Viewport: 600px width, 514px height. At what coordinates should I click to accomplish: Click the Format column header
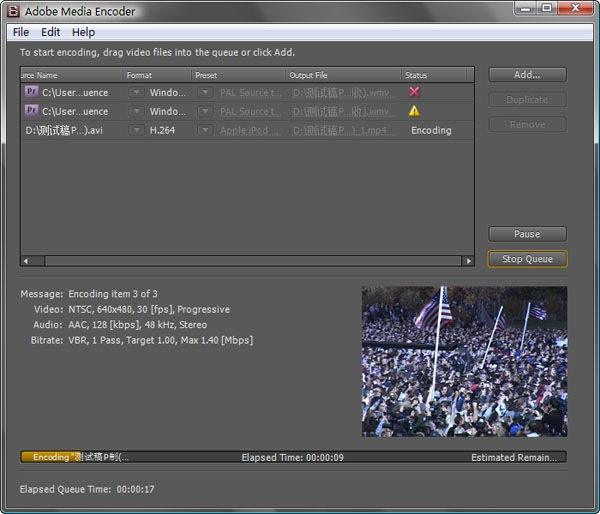pyautogui.click(x=157, y=75)
